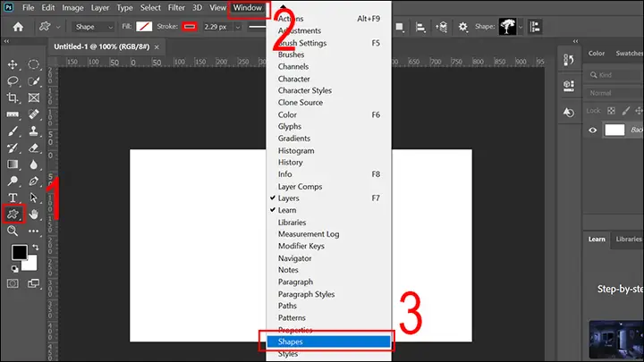Screen dimensions: 644x362
Task: Open the path alignment options icon
Action: pos(420,27)
